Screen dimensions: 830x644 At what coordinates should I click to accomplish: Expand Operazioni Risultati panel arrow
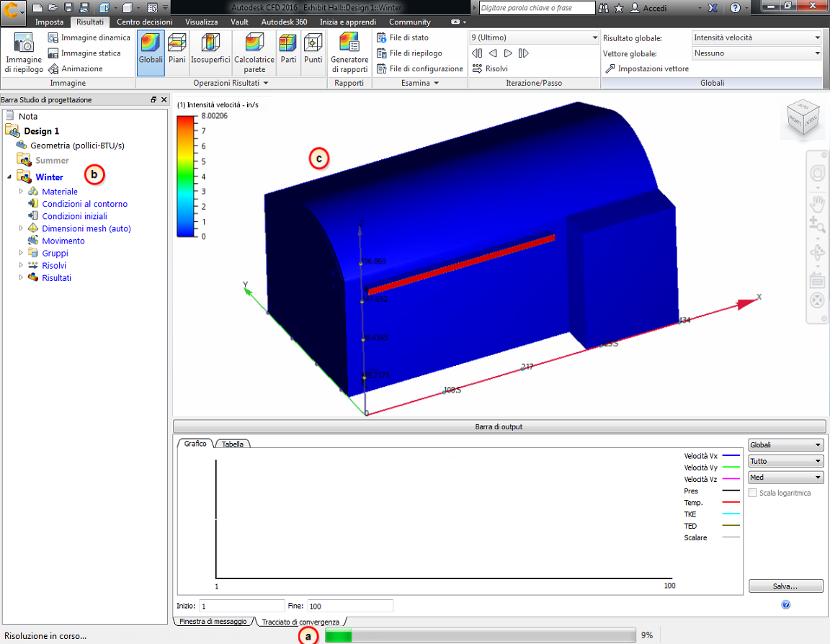click(x=266, y=83)
